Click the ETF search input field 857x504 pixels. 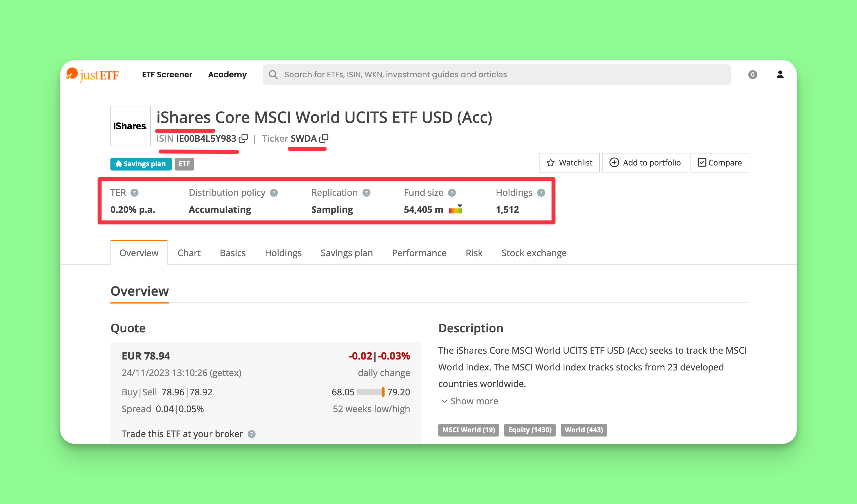(x=497, y=74)
